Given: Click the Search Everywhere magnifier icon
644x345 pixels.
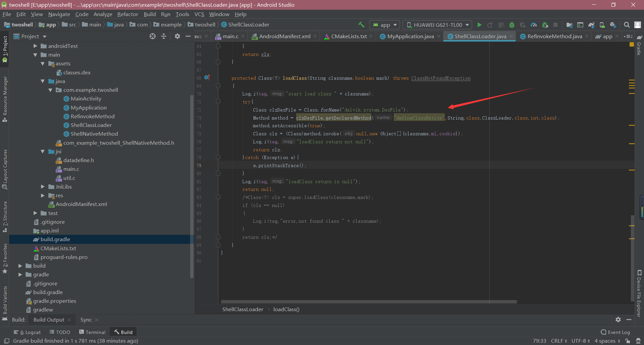Looking at the screenshot, I should (627, 25).
